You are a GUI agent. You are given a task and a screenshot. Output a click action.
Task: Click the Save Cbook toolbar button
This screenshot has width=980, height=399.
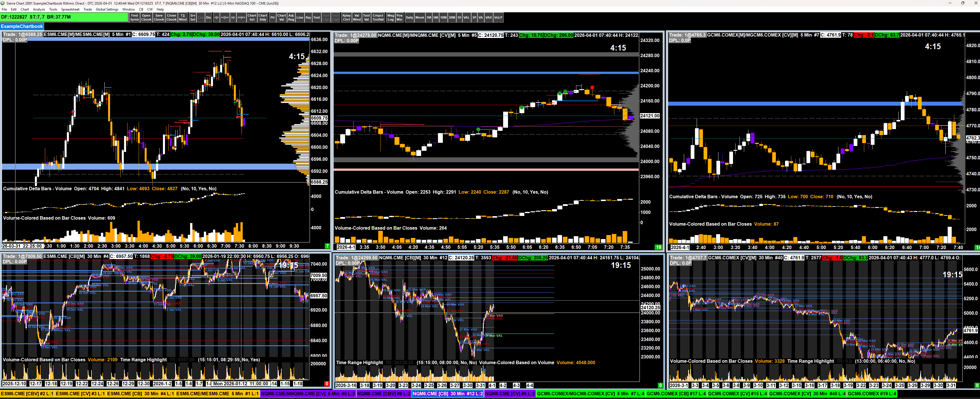(x=159, y=17)
